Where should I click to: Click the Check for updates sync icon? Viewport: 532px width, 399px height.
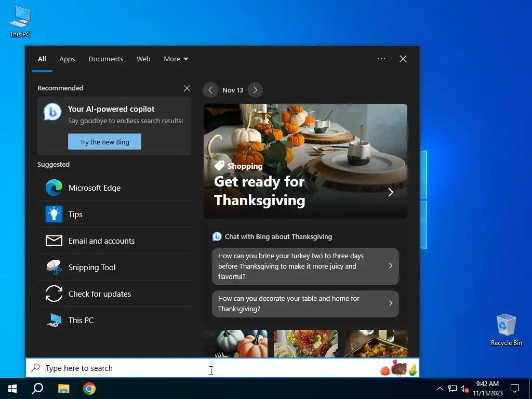54,294
